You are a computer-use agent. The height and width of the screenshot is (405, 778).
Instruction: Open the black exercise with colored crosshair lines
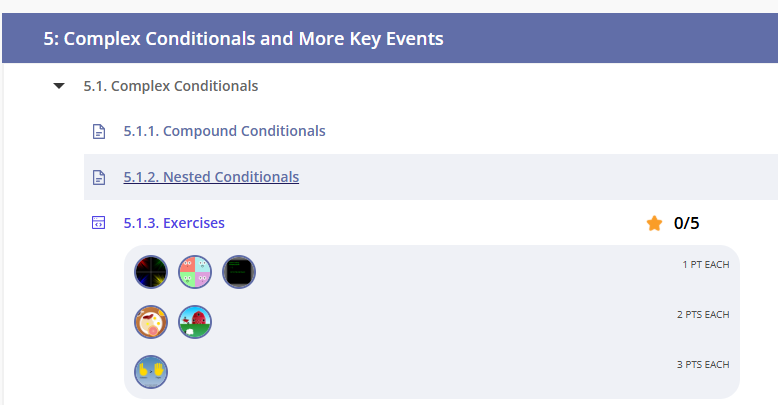[x=151, y=272]
